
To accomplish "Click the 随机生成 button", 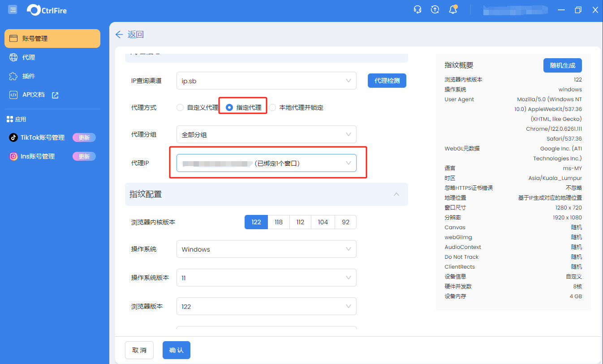I will (563, 65).
